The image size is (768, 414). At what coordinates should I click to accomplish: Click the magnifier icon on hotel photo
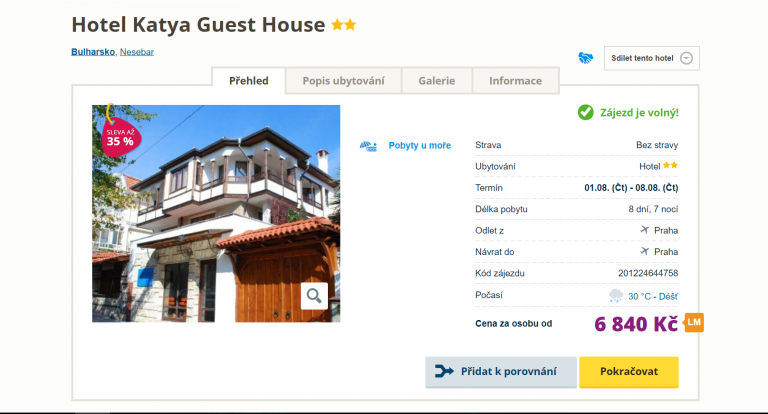(314, 296)
